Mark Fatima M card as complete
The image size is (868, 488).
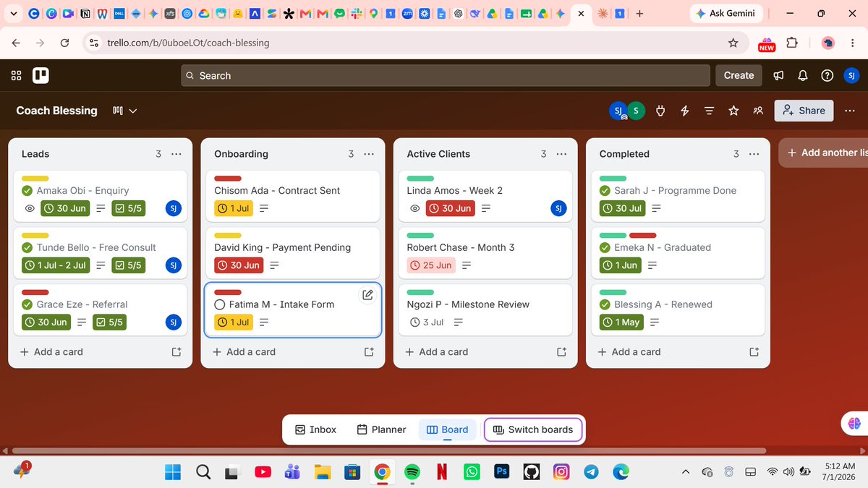(x=220, y=304)
